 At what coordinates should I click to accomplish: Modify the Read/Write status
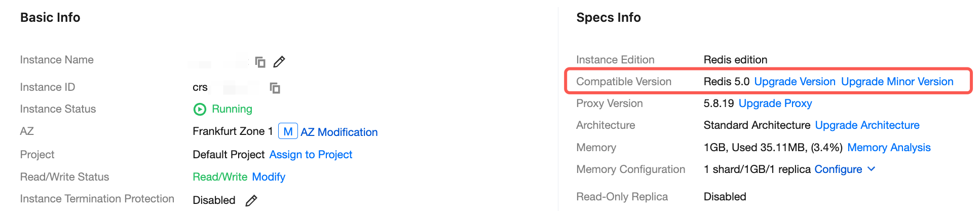tap(269, 177)
